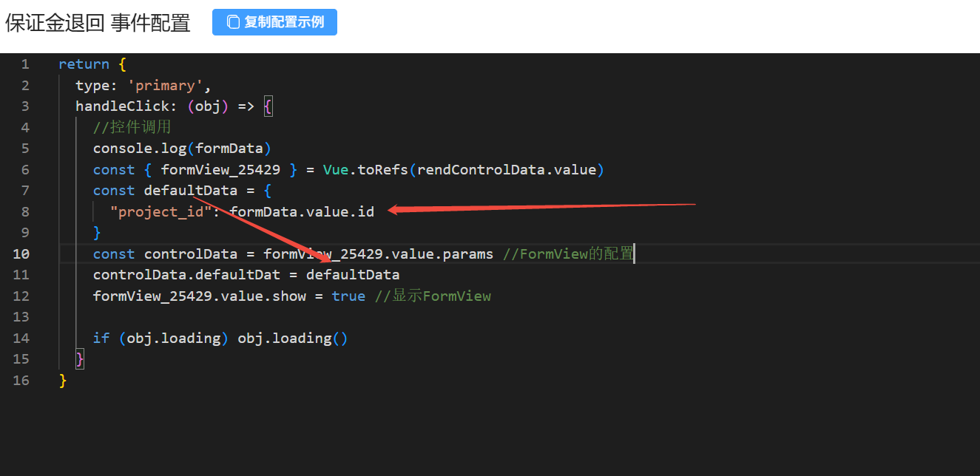
Task: Click the //显示FormView comment
Action: pos(433,296)
